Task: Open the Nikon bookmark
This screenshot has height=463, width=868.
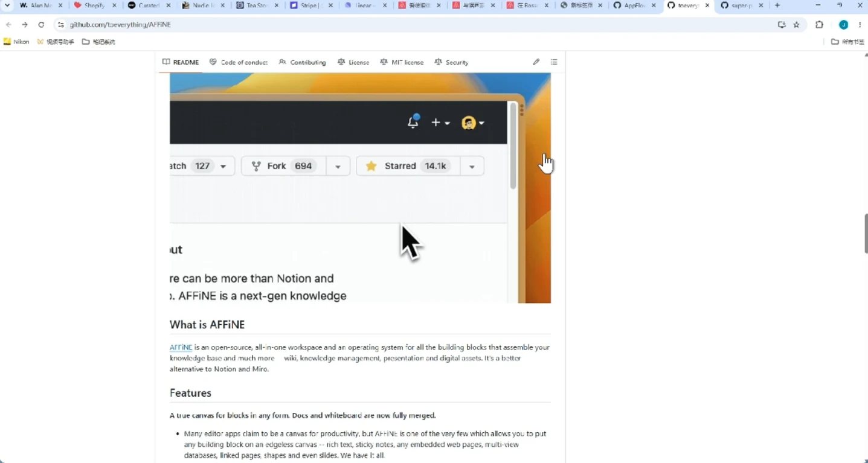Action: point(16,42)
